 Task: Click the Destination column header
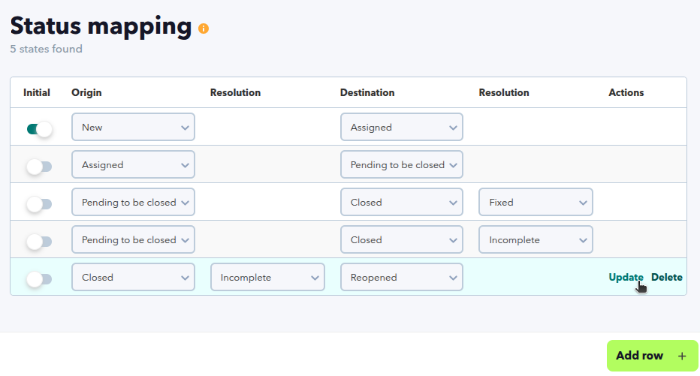pos(367,92)
